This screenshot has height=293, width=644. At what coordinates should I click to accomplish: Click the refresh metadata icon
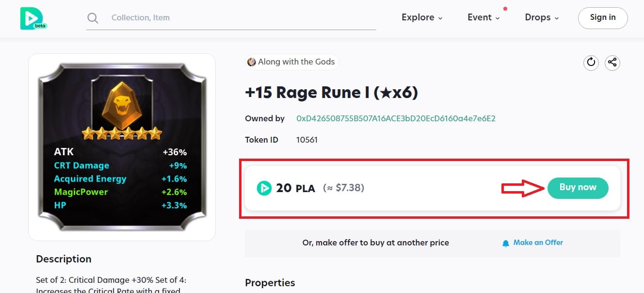[x=591, y=62]
